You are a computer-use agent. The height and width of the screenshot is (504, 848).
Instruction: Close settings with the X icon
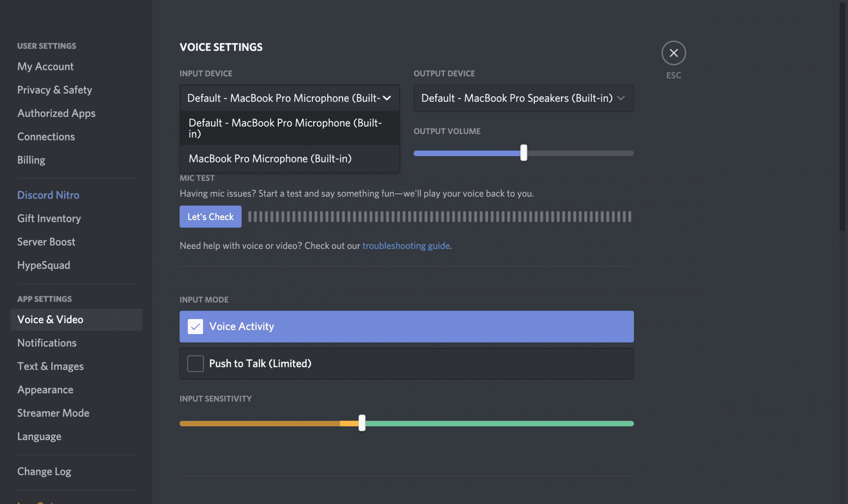tap(674, 53)
